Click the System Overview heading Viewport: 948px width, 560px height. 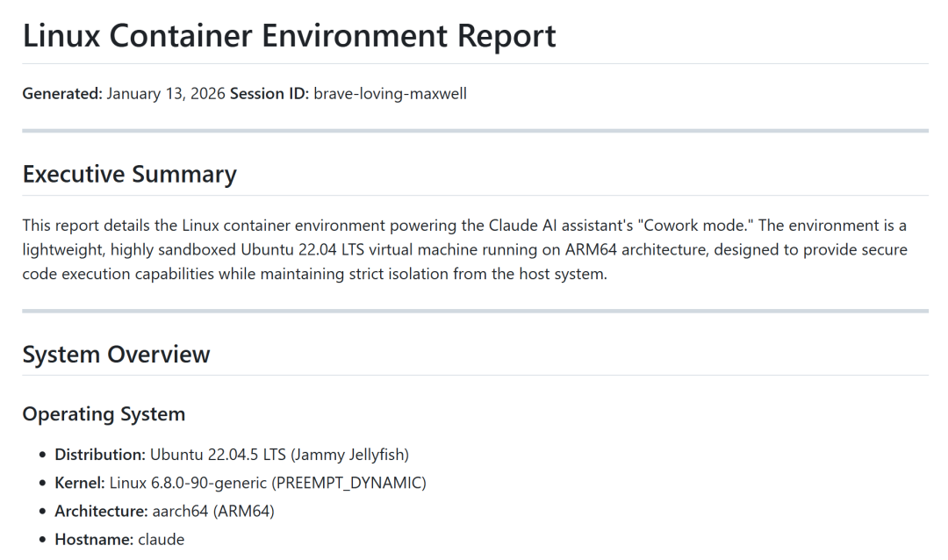(x=116, y=354)
